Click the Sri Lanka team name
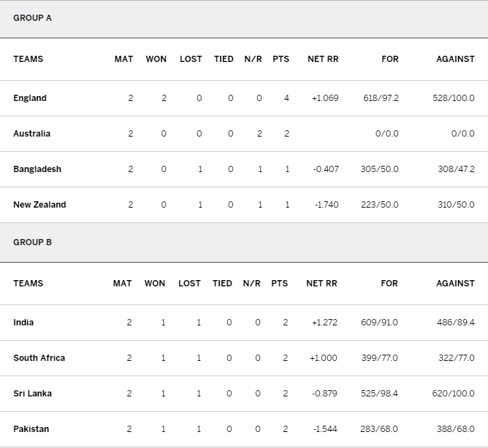488x448 pixels. coord(32,394)
